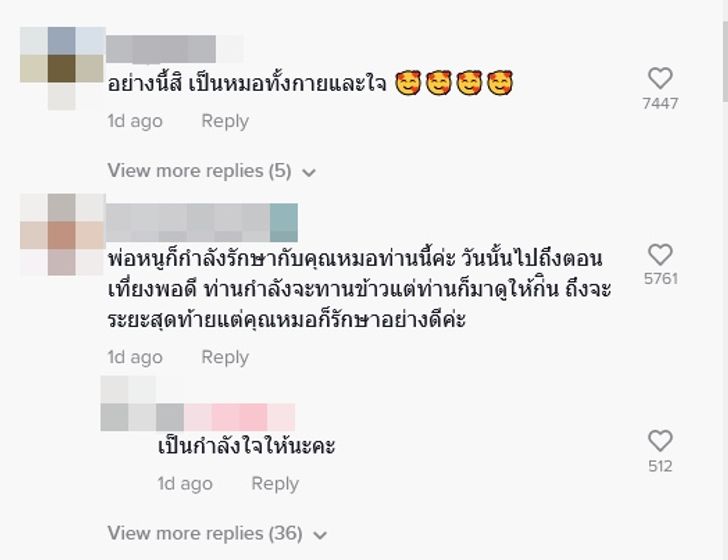Viewport: 728px width, 560px height.
Task: Click the 7447 like count
Action: tap(660, 104)
